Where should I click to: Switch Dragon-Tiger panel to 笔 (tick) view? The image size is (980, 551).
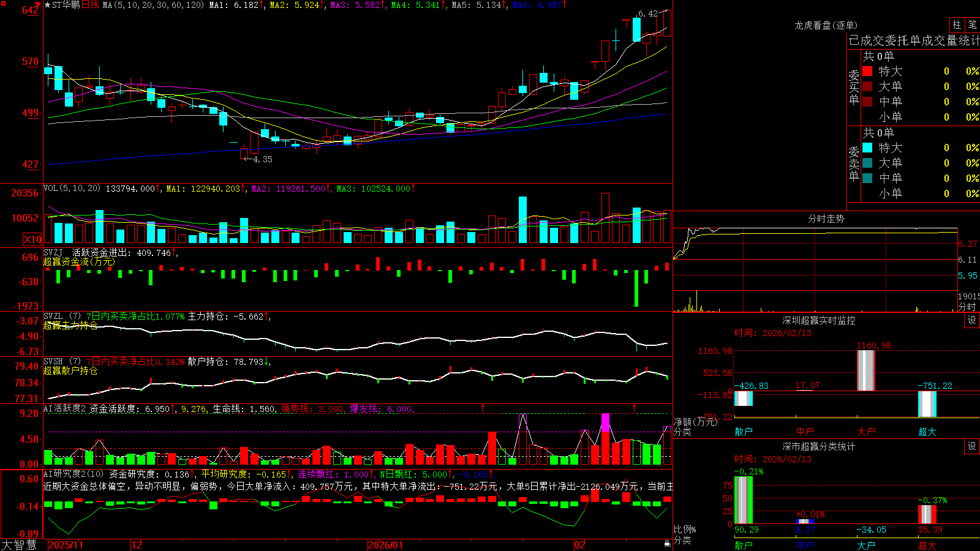(972, 24)
